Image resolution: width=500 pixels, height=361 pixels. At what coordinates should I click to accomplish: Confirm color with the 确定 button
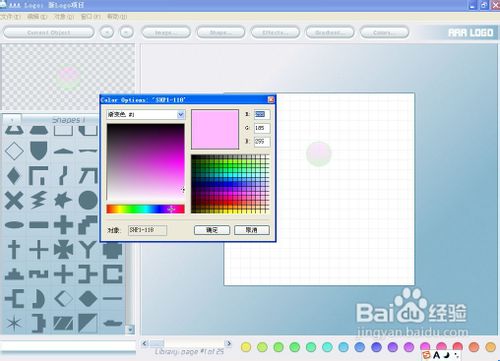[x=212, y=230]
